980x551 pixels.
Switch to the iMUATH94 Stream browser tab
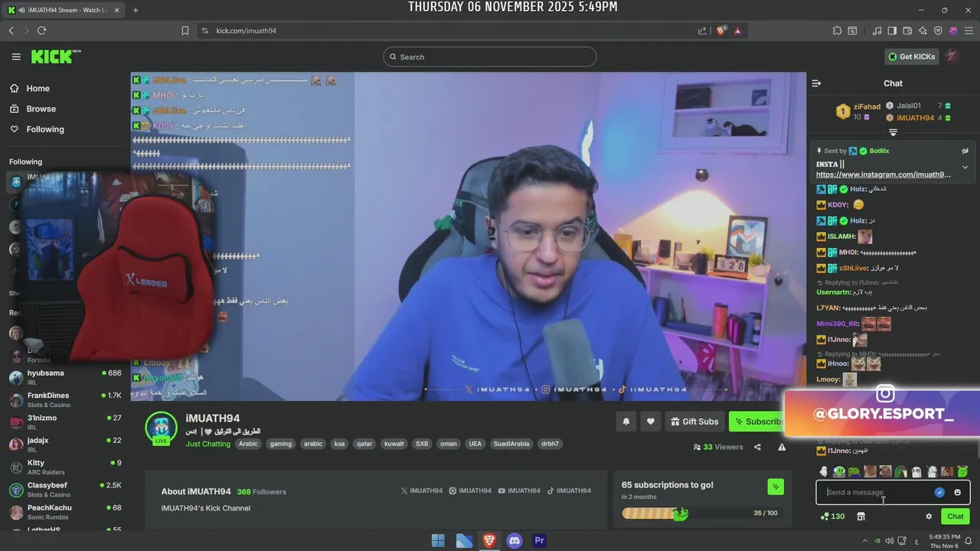pyautogui.click(x=64, y=10)
